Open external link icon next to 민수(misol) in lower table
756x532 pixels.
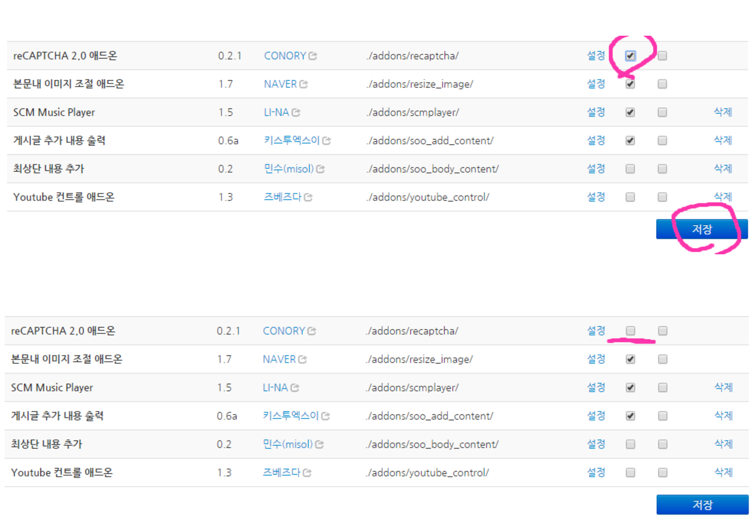point(320,445)
